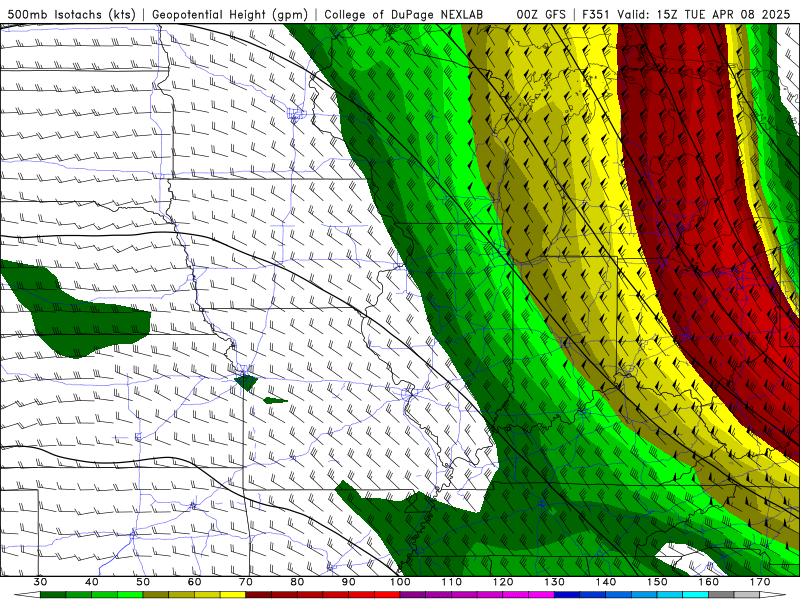This screenshot has height=600, width=800.
Task: Click the legend value "110"
Action: pos(452,582)
